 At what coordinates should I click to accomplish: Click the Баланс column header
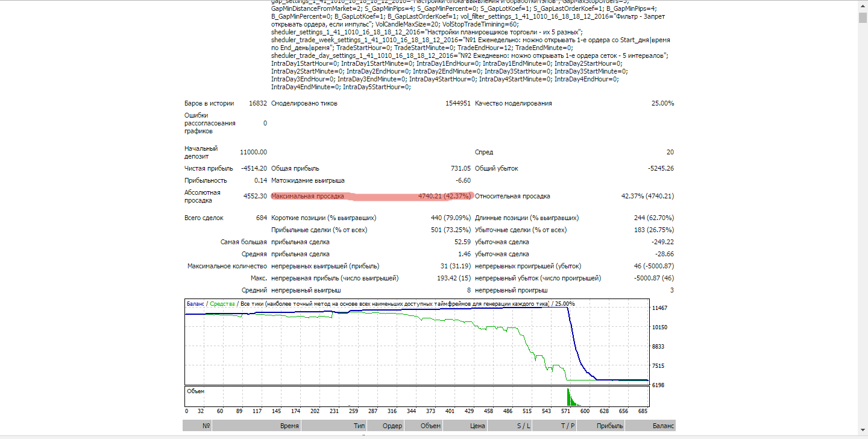650,426
